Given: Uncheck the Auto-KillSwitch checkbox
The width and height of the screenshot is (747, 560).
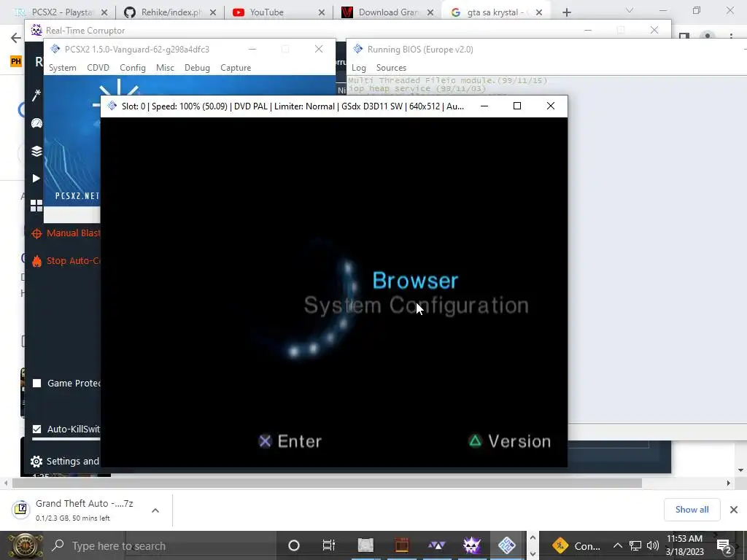Looking at the screenshot, I should pos(36,429).
